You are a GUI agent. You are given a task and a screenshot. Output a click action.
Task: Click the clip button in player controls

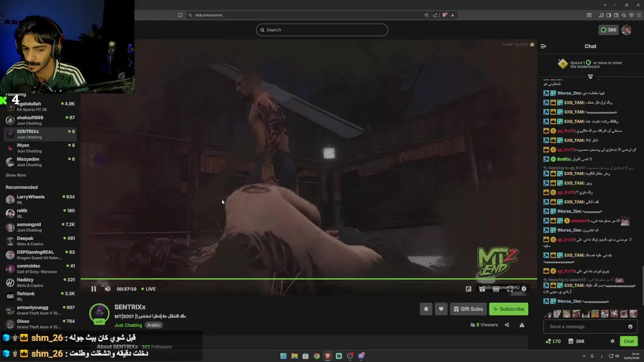point(482,289)
